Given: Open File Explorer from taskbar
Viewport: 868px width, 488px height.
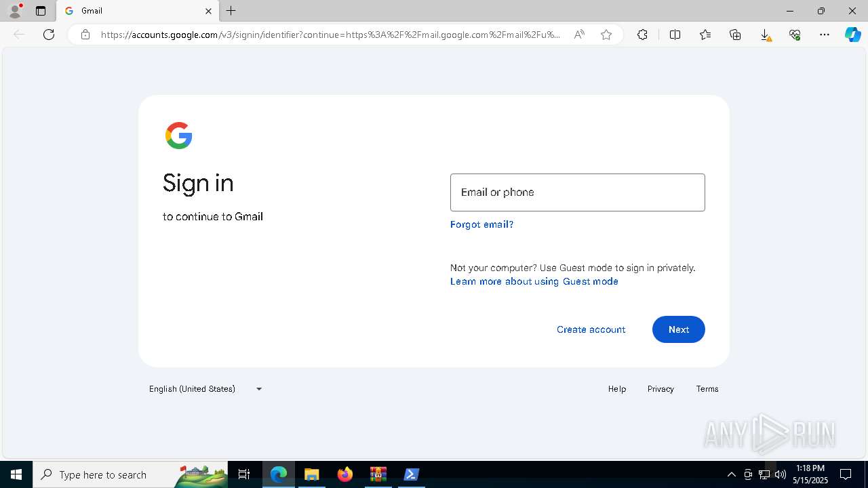Looking at the screenshot, I should tap(311, 474).
